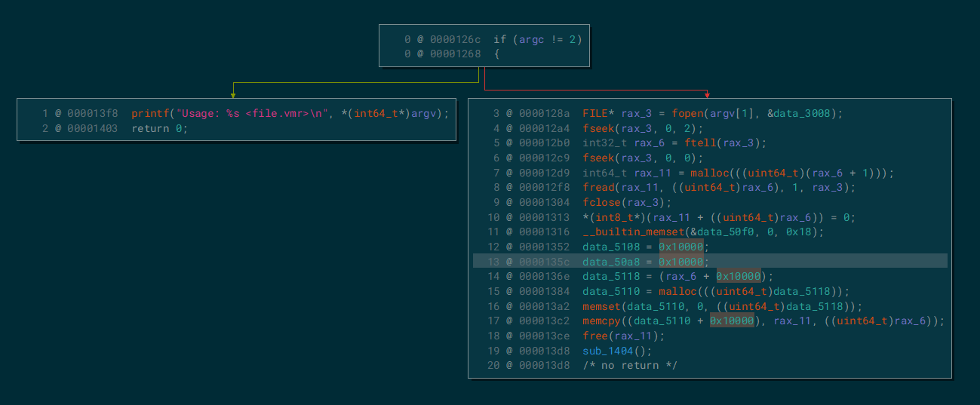Click the __builtin_memset line
Viewport: 980px width, 405px height.
tap(703, 232)
